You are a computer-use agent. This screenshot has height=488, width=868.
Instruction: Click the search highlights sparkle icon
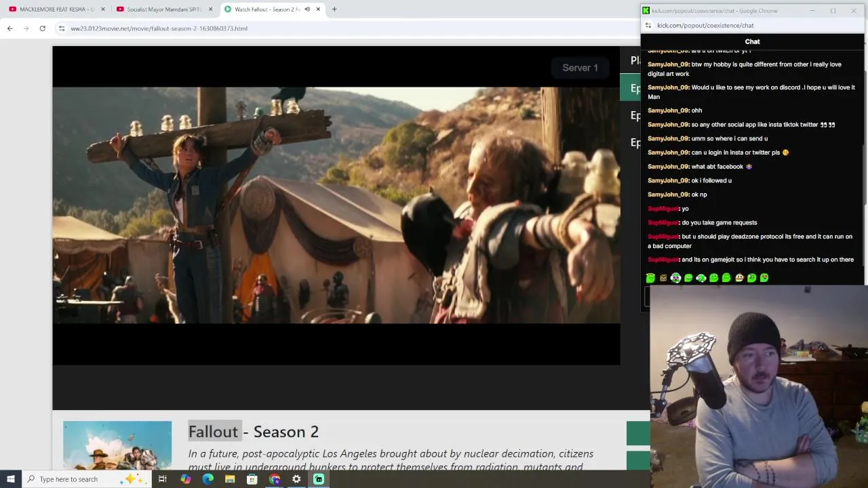(133, 479)
